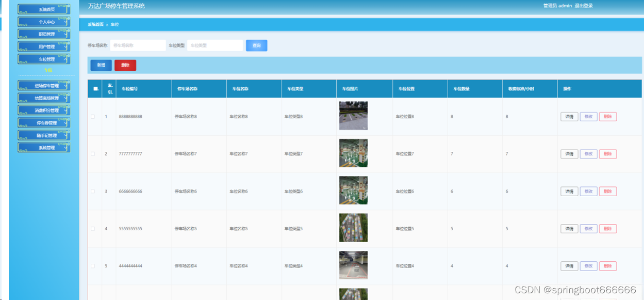Check the checkbox for row 7777777777
The height and width of the screenshot is (300, 644).
(x=93, y=154)
